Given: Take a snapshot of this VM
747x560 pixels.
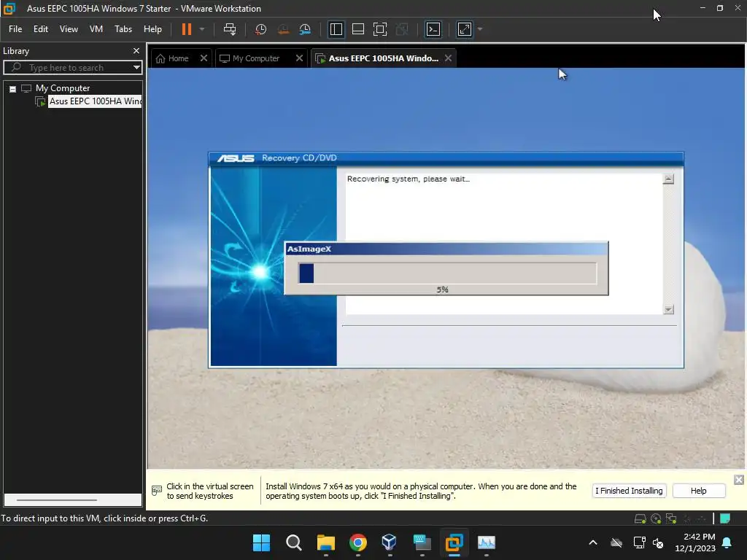Looking at the screenshot, I should click(x=260, y=29).
